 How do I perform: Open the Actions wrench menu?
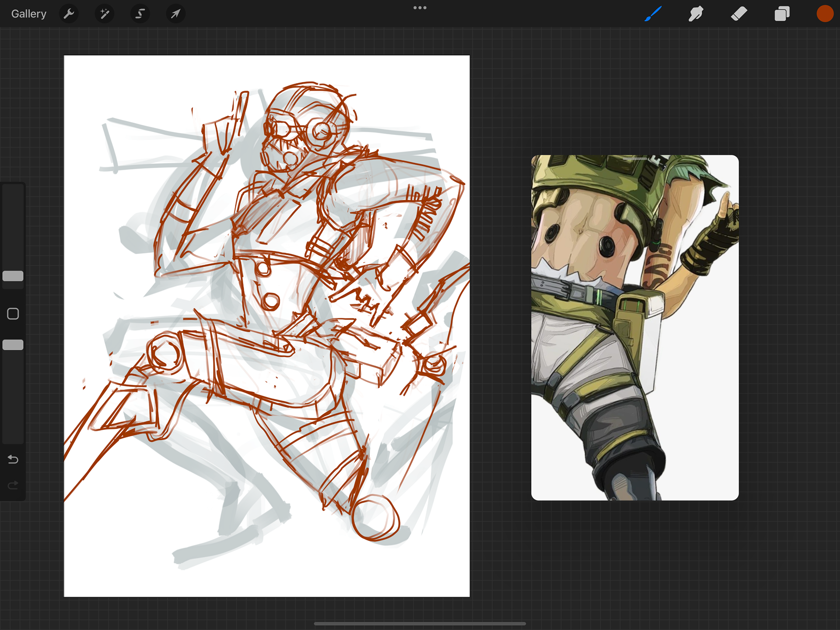tap(69, 14)
